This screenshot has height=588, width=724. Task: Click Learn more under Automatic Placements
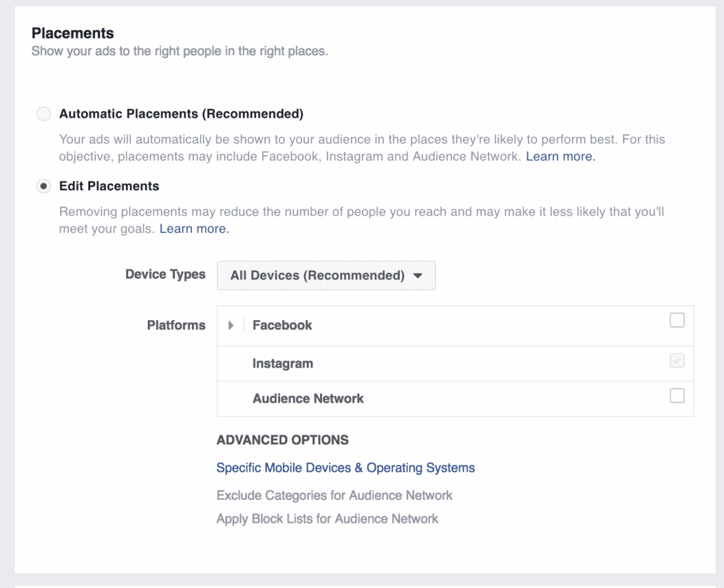[559, 156]
